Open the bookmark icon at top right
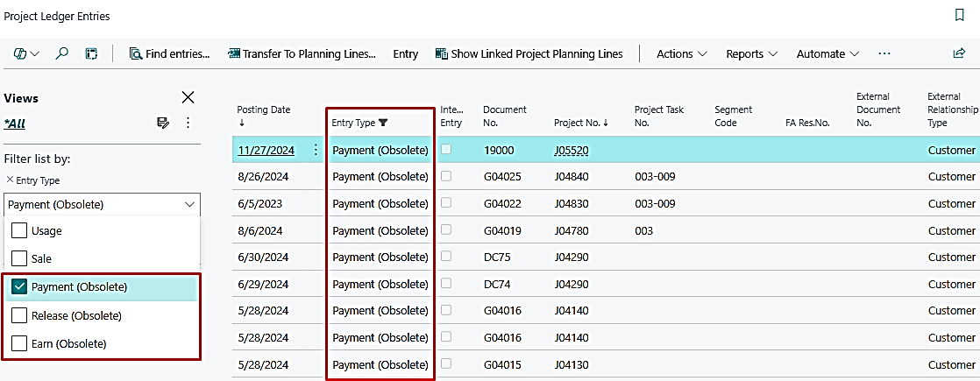This screenshot has width=980, height=381. tap(959, 16)
